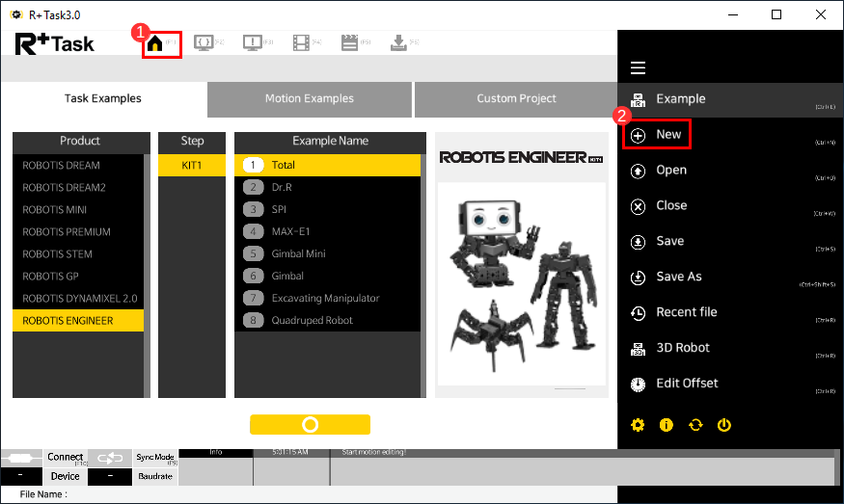
Task: Select New from the side menu
Action: (730, 135)
